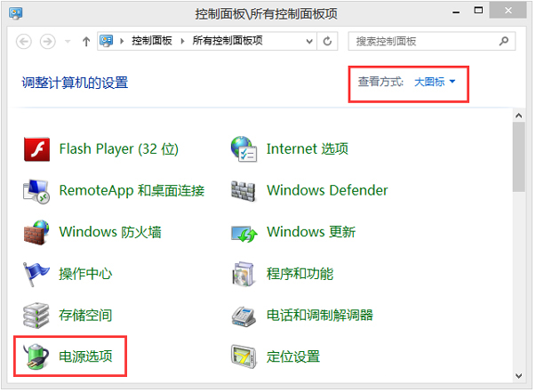This screenshot has width=536, height=392.
Task: Click the search magnifier icon
Action: [504, 42]
